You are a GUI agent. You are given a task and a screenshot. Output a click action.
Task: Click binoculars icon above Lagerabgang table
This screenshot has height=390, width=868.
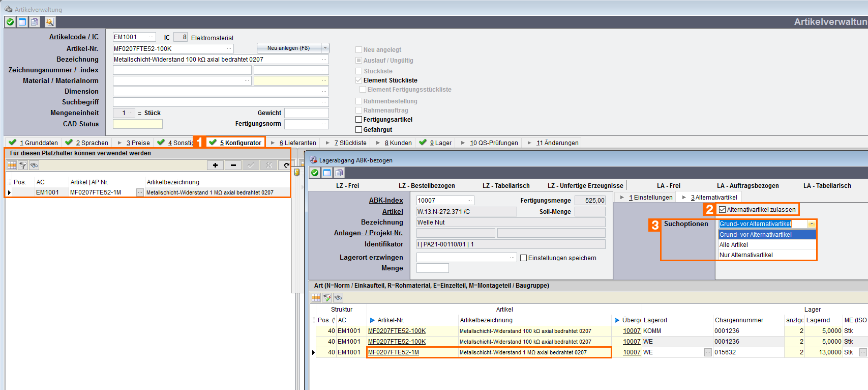(338, 297)
